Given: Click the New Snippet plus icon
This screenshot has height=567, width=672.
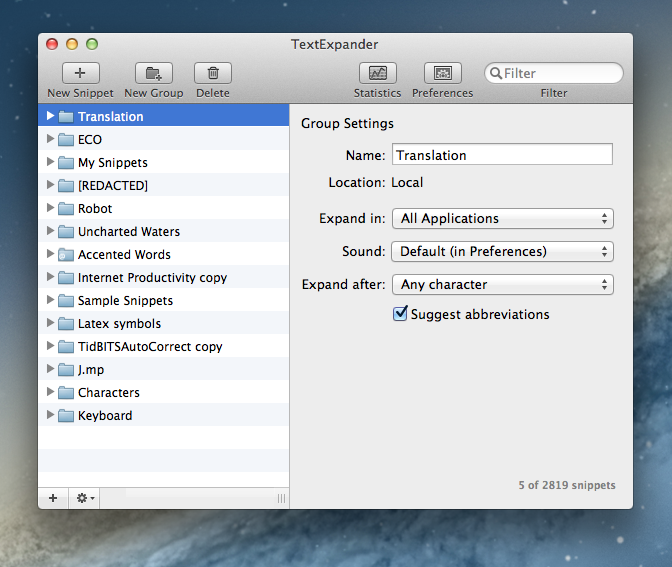Looking at the screenshot, I should [81, 73].
